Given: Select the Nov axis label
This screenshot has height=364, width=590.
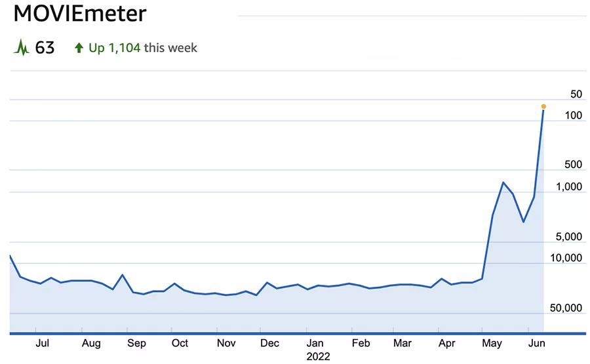Looking at the screenshot, I should pos(226,343).
